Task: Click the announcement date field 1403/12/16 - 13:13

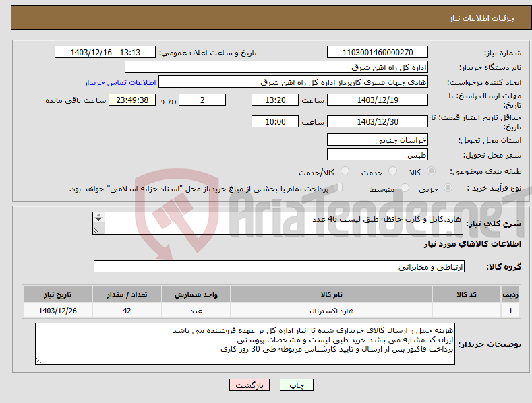Action: point(105,53)
